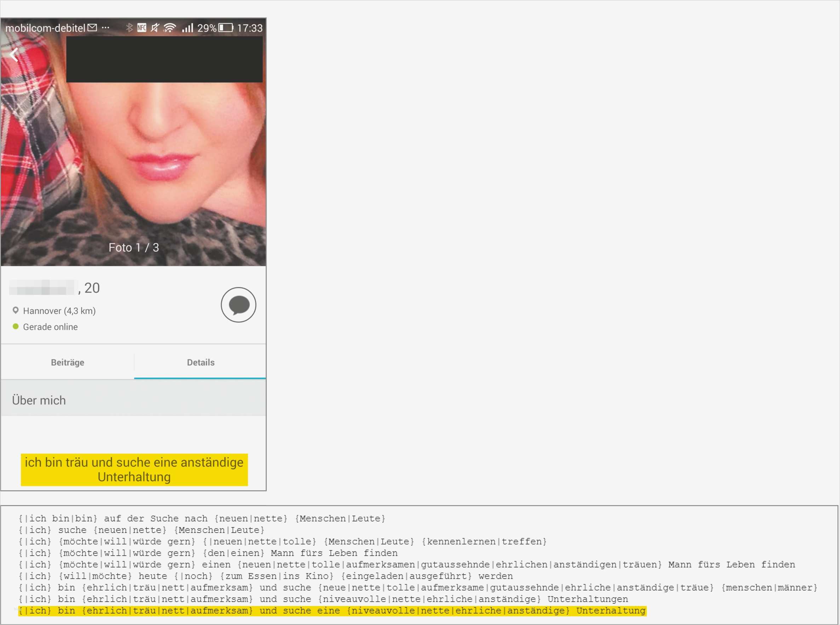This screenshot has width=840, height=625.
Task: Switch to the Beiträge tab
Action: point(67,363)
